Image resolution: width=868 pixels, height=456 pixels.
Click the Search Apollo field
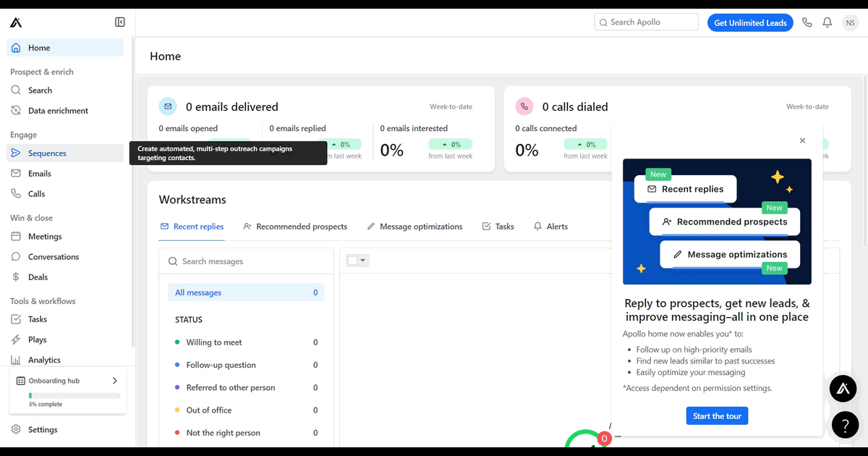pos(647,22)
